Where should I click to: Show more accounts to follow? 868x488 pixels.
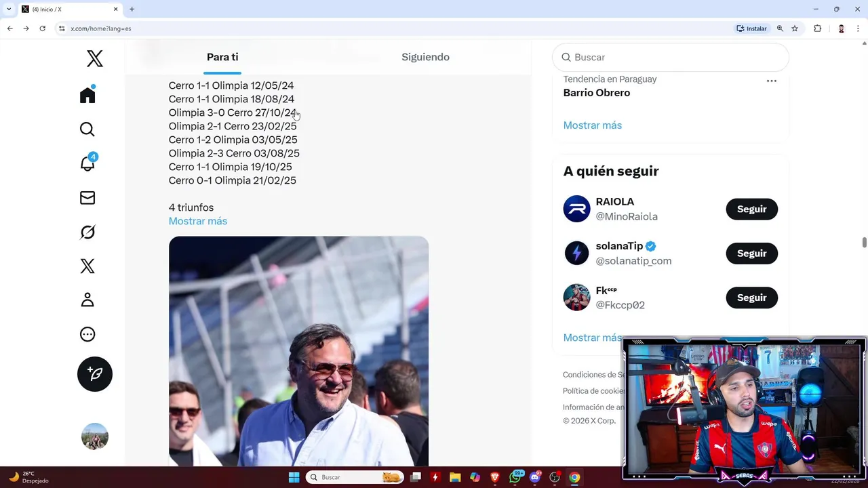[x=593, y=338]
